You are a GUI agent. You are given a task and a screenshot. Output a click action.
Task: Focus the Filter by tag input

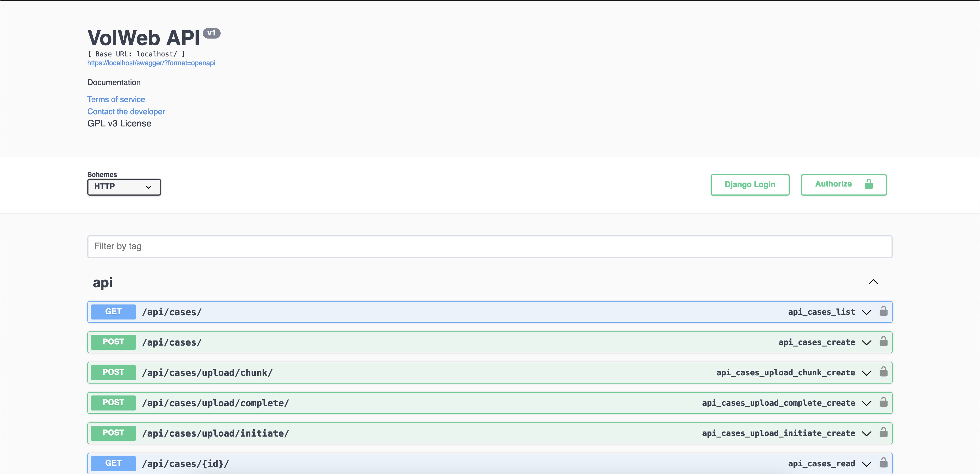coord(490,247)
